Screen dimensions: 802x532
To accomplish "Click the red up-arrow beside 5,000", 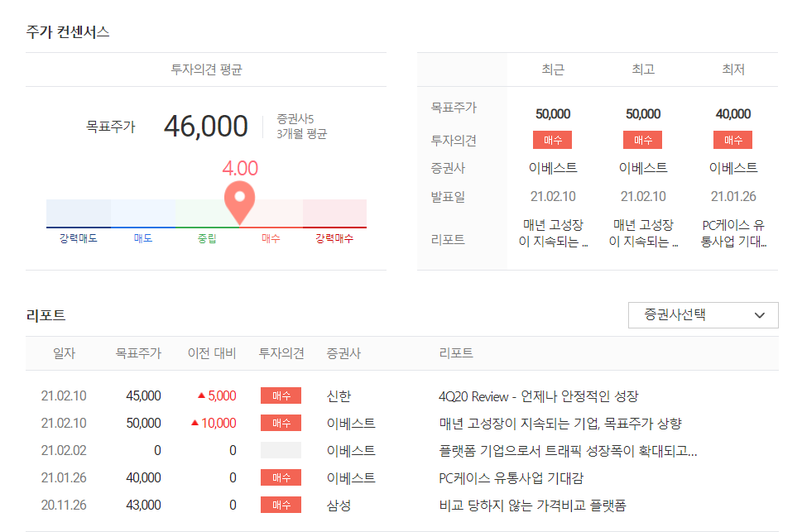I will pyautogui.click(x=201, y=395).
